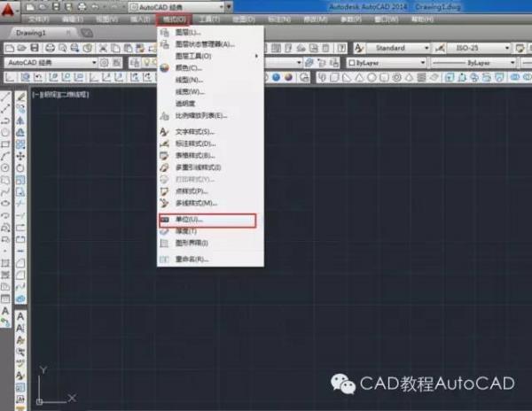Close the Drawing1 tab with its X
Image resolution: width=532 pixels, height=411 pixels.
[68, 33]
